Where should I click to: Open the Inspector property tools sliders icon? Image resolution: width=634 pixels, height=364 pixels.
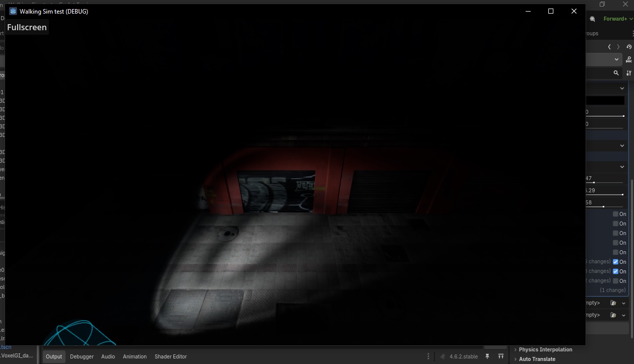(x=629, y=73)
